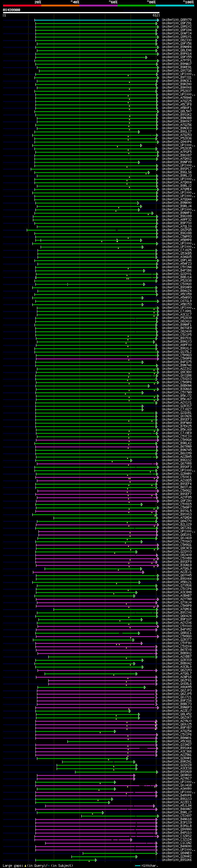Click the UniRef100_C7J6H1 label
The width and height of the screenshot is (197, 868).
coord(177,311)
